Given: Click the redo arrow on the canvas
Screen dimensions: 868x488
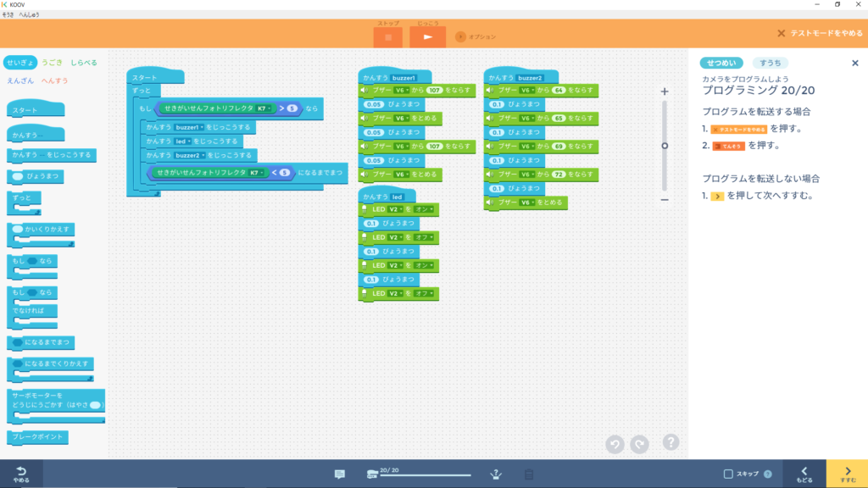Looking at the screenshot, I should pos(639,444).
